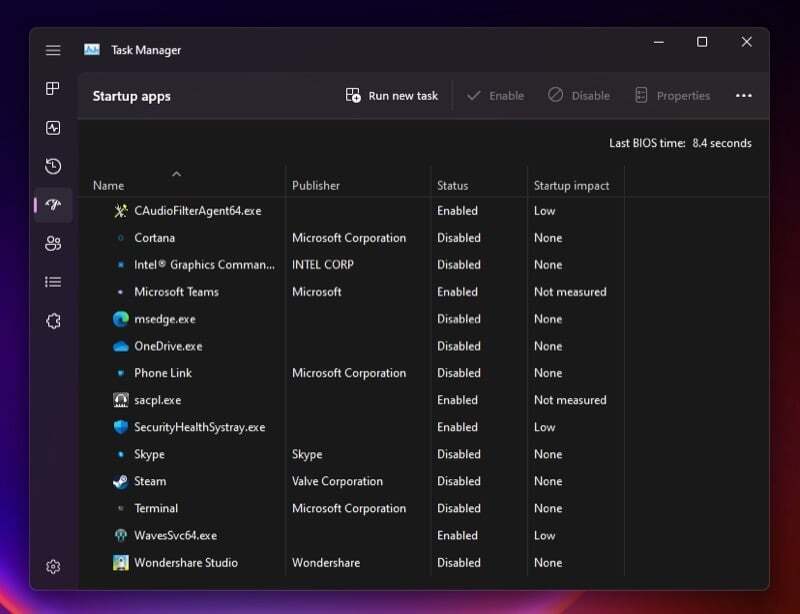The image size is (800, 614).
Task: Click the Disable button
Action: (x=579, y=95)
